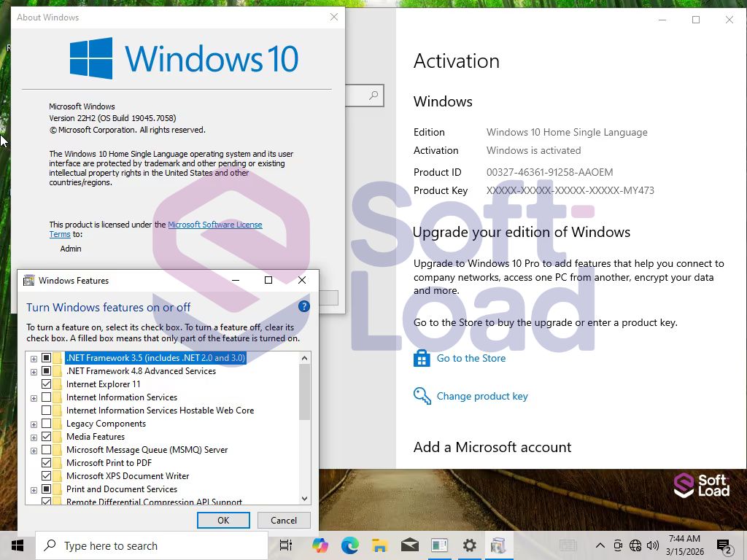Click the Settings search field
The height and width of the screenshot is (560, 747).
(364, 96)
